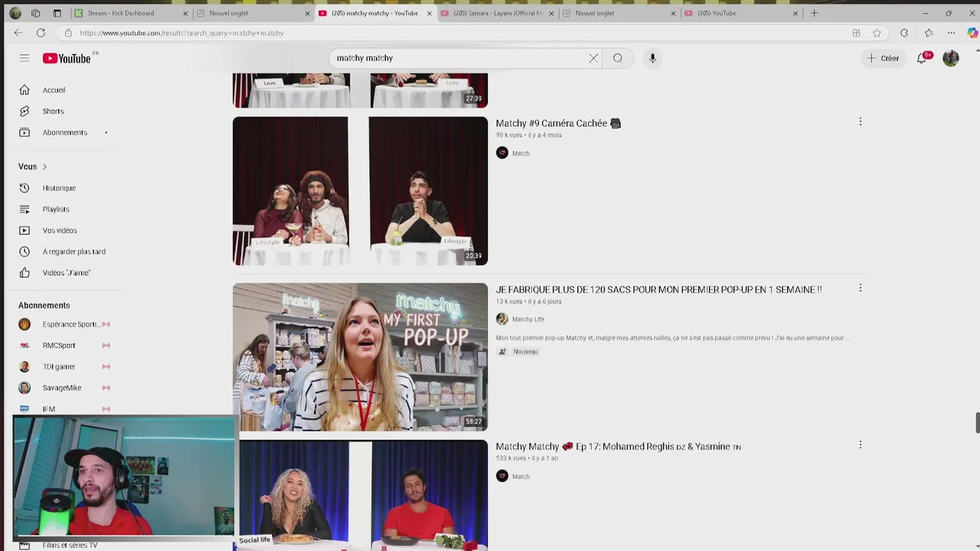Switch to first Nouvel onglet tab

253,13
